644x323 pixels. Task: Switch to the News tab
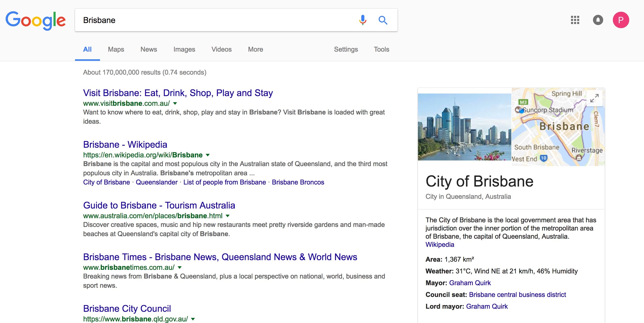(x=149, y=49)
